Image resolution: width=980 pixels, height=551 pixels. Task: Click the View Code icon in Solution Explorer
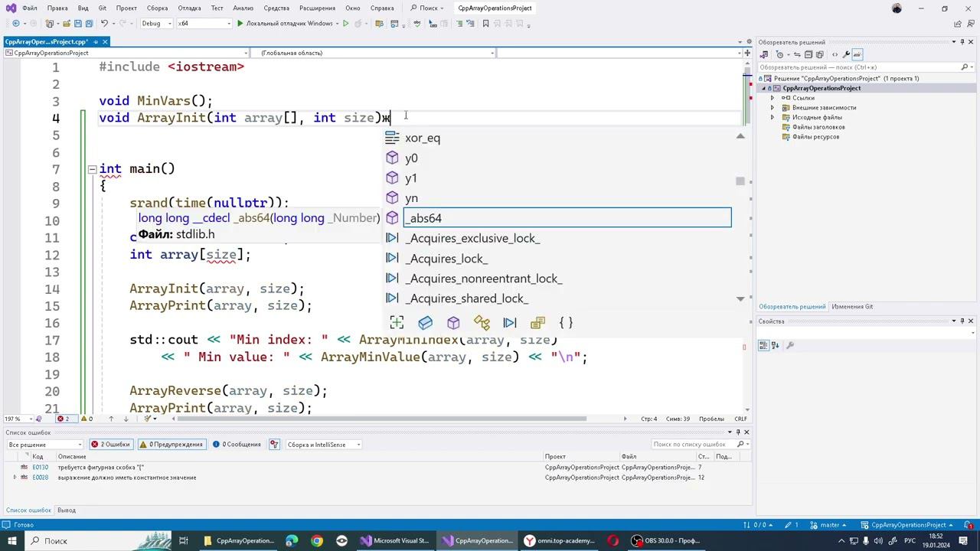pos(835,54)
